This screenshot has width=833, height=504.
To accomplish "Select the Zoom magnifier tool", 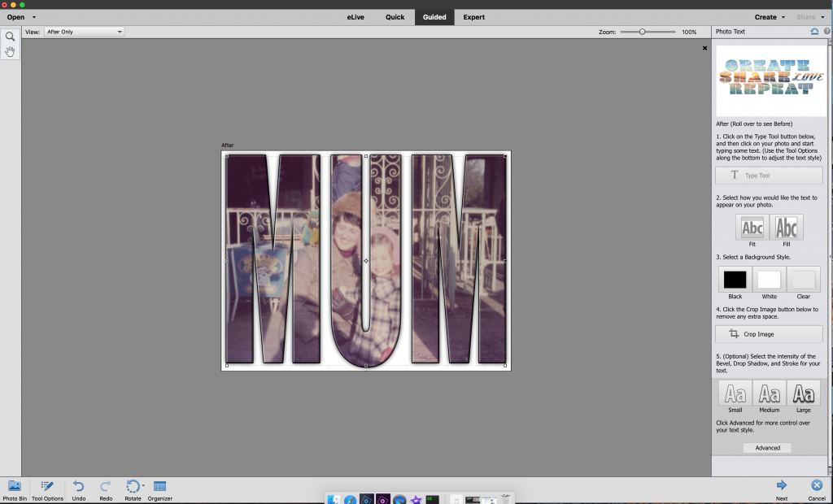I will [x=10, y=37].
